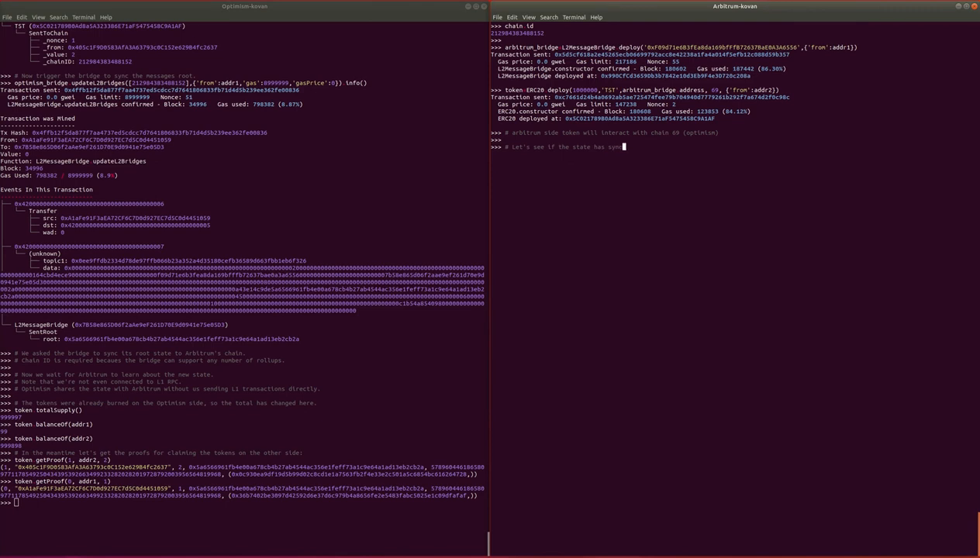Screen dimensions: 980x558
Task: Open View menu in Arbitrum-kovan terminal
Action: [x=529, y=17]
